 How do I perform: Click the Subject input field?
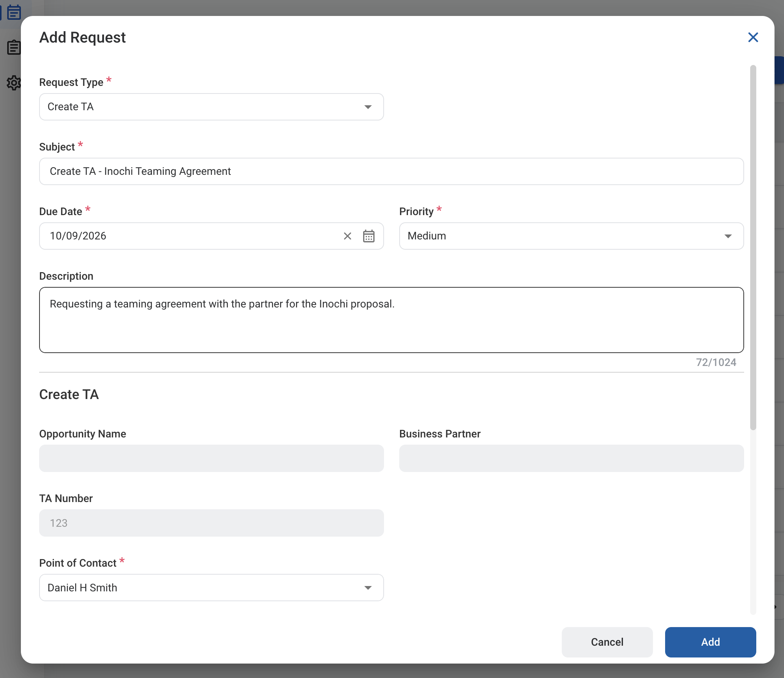click(391, 171)
